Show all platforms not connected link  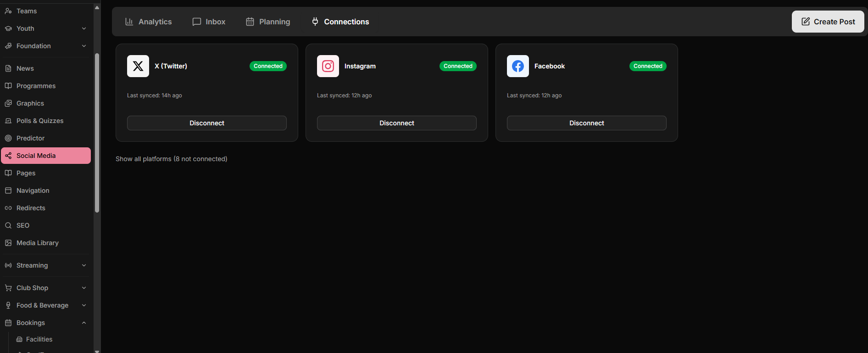[172, 159]
